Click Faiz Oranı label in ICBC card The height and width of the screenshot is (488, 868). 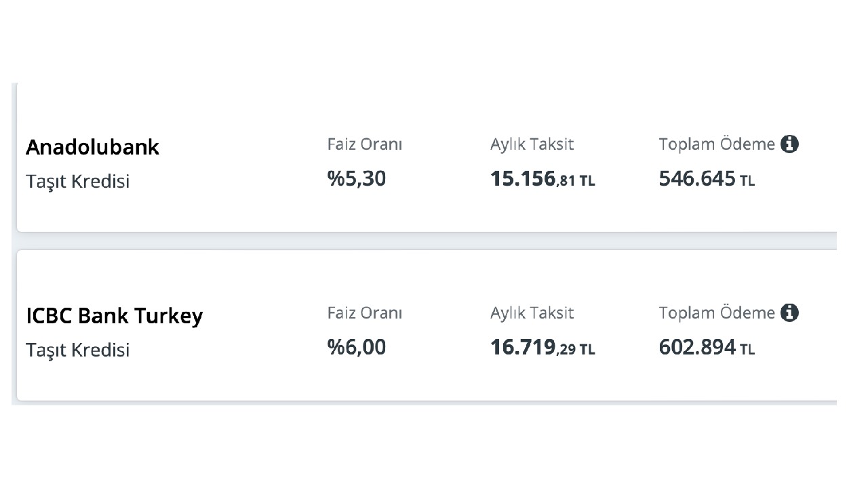(x=365, y=312)
